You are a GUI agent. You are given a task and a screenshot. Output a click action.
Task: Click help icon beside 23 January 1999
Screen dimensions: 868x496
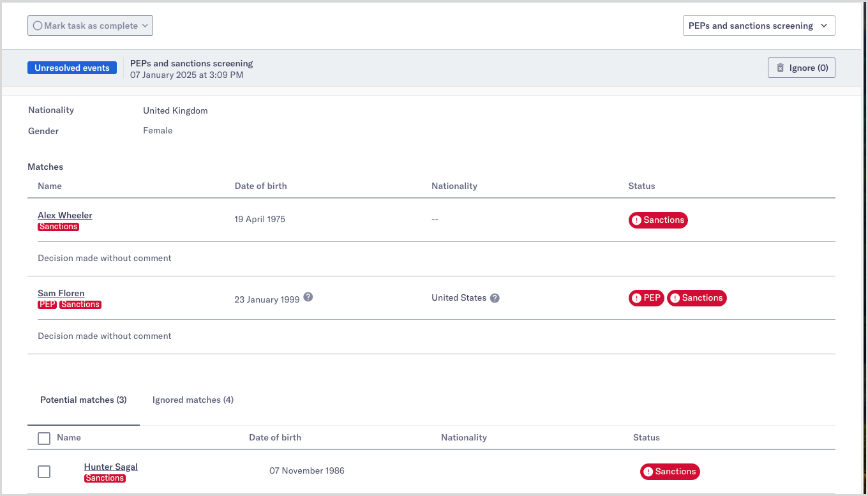pyautogui.click(x=308, y=297)
